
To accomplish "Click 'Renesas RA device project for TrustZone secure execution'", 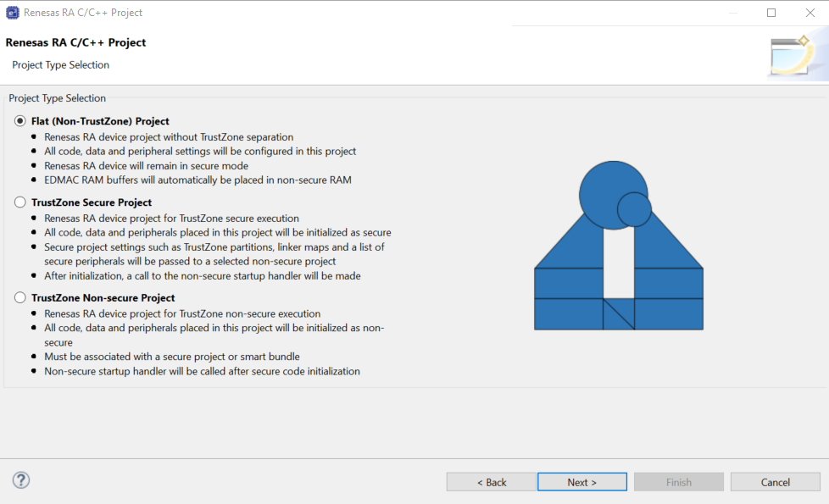I will (171, 219).
